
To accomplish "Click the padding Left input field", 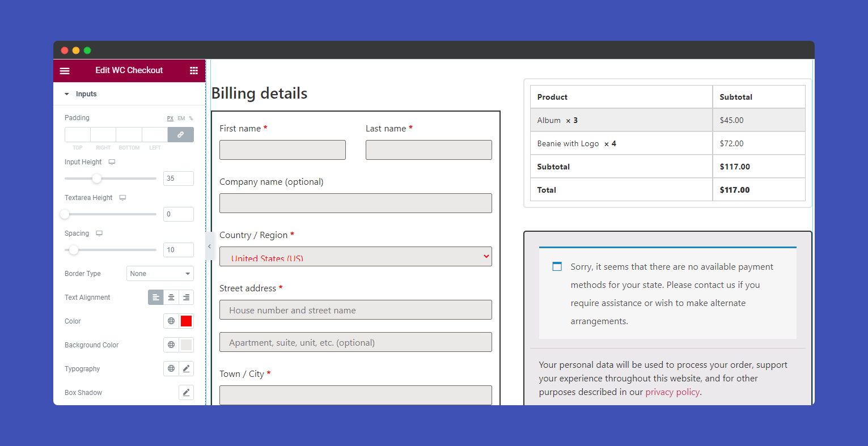I will point(155,135).
